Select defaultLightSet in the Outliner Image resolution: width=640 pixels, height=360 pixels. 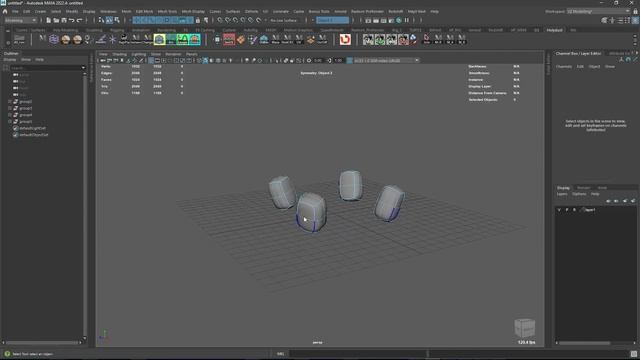pos(32,128)
